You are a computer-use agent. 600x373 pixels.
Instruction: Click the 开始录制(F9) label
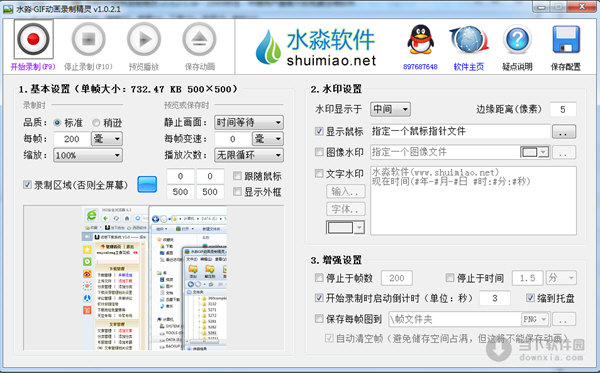33,67
